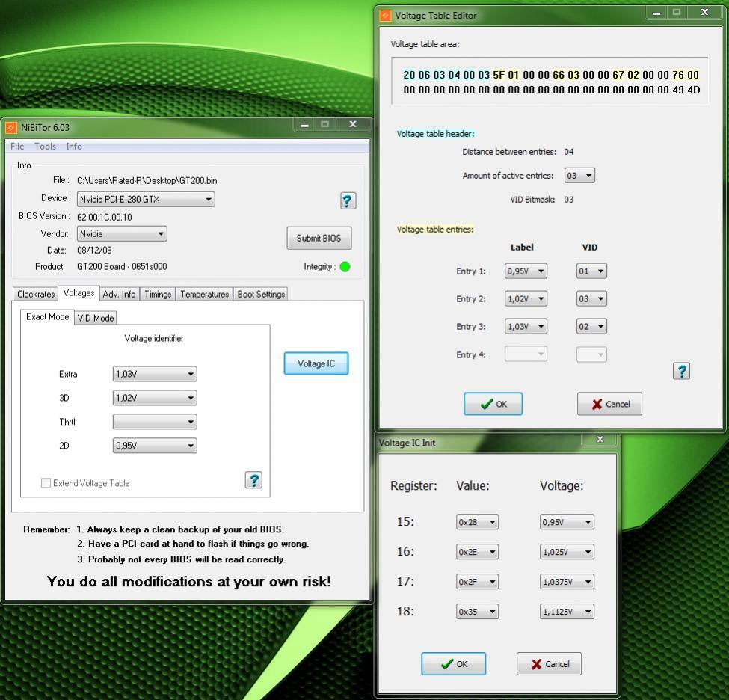This screenshot has height=700, width=729.
Task: Open Entry 1 VID dropdown
Action: tap(591, 271)
